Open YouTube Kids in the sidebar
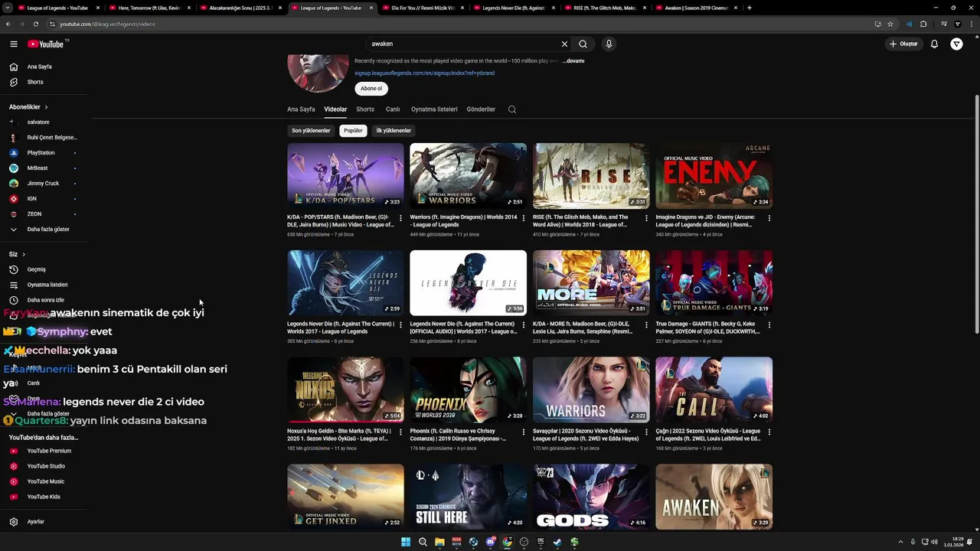This screenshot has height=551, width=980. (x=44, y=497)
